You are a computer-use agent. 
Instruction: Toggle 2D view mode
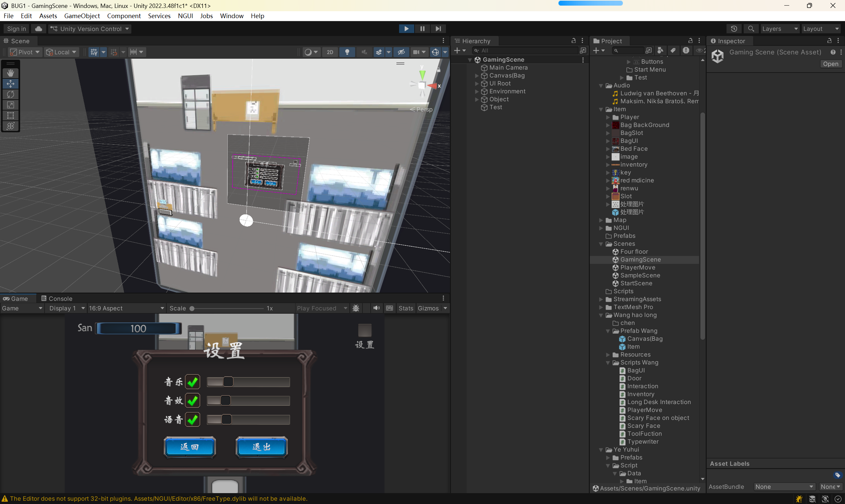pos(329,52)
